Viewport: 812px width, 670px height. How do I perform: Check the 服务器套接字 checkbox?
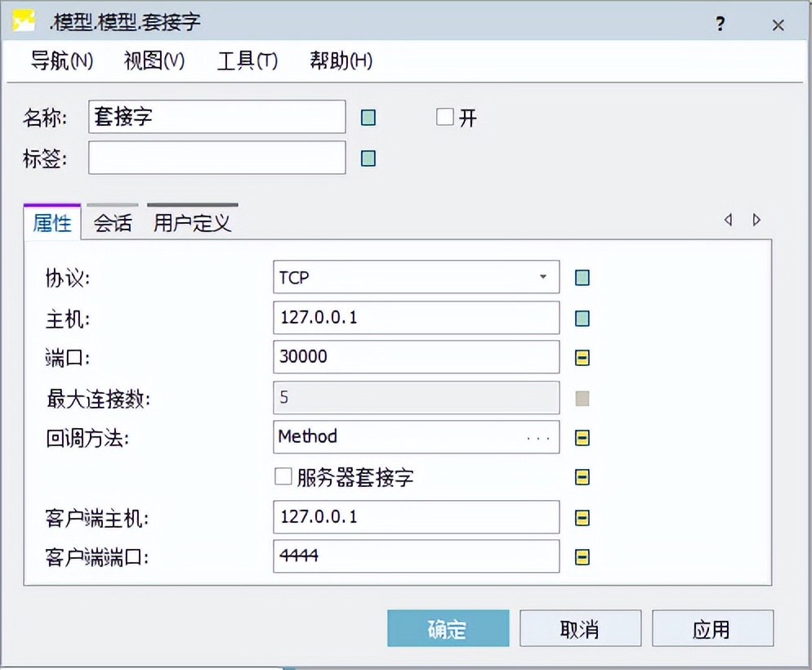[x=282, y=477]
